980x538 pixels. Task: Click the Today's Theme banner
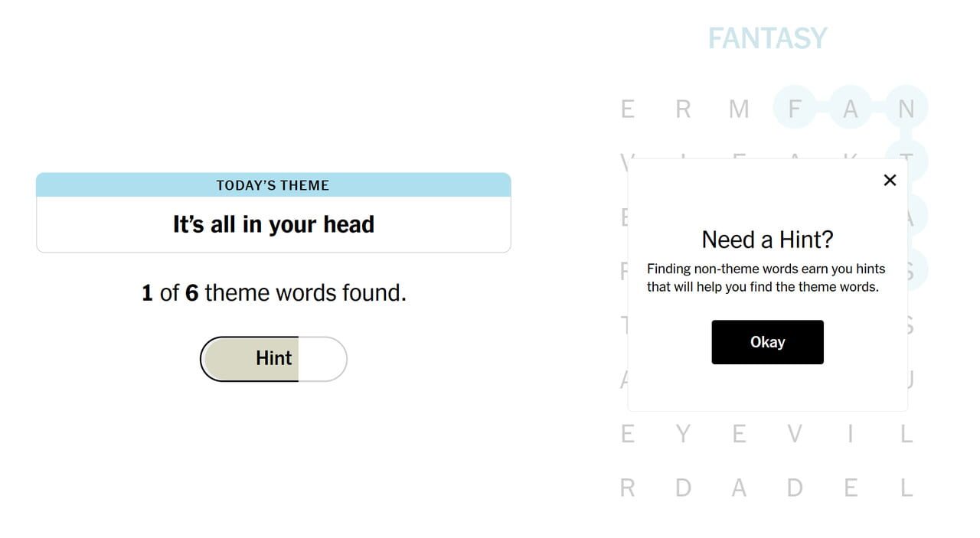tap(273, 184)
